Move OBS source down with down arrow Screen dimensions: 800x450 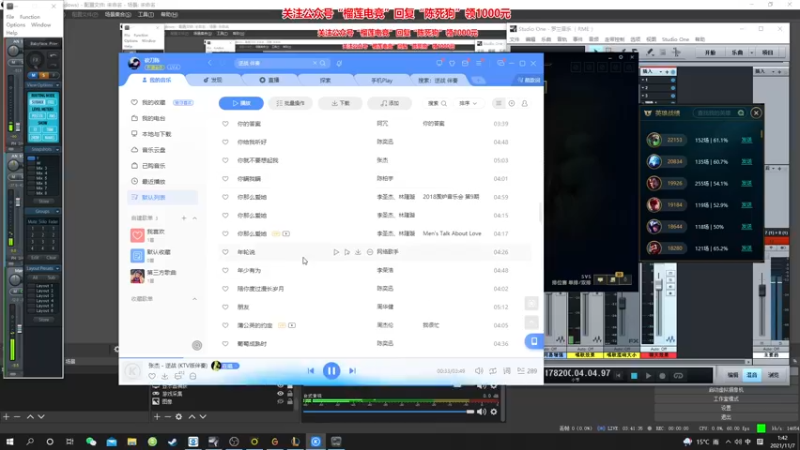pos(203,417)
